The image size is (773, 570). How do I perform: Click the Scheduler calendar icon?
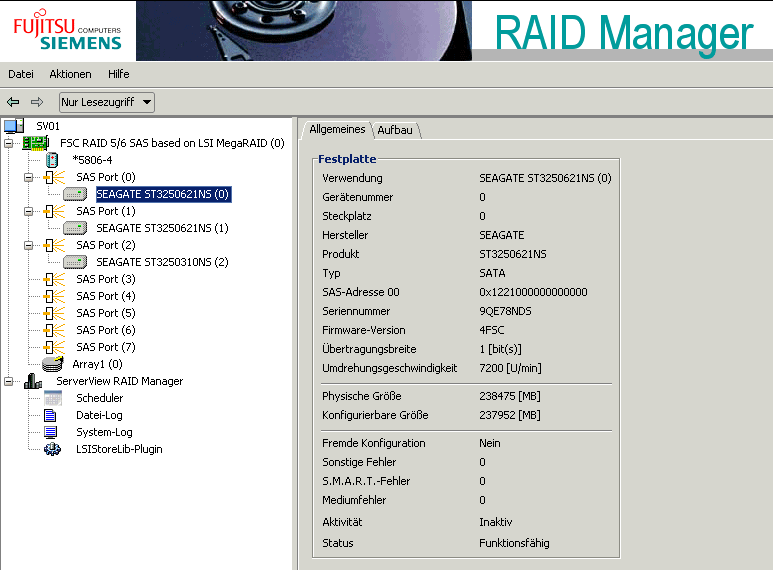click(x=53, y=398)
